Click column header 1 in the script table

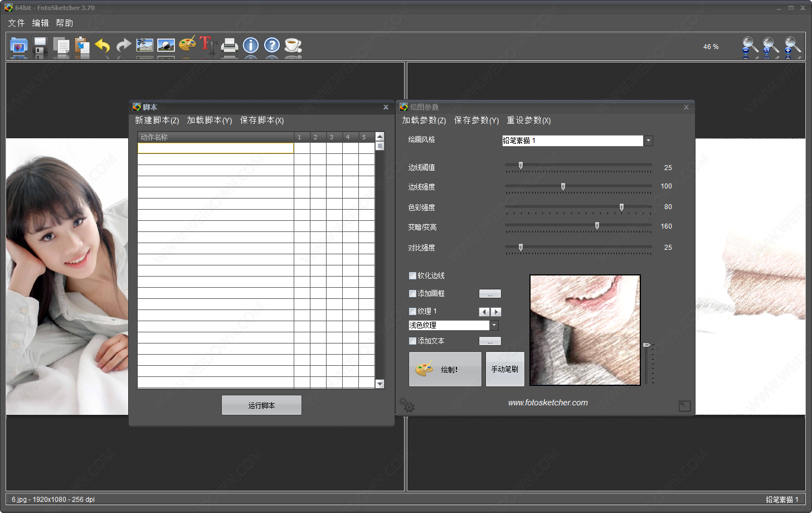coord(302,137)
